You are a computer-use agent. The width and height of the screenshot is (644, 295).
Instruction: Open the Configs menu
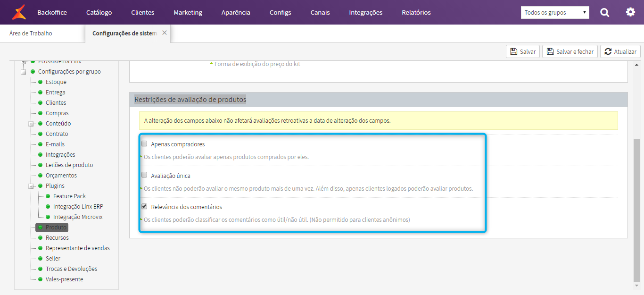[281, 12]
